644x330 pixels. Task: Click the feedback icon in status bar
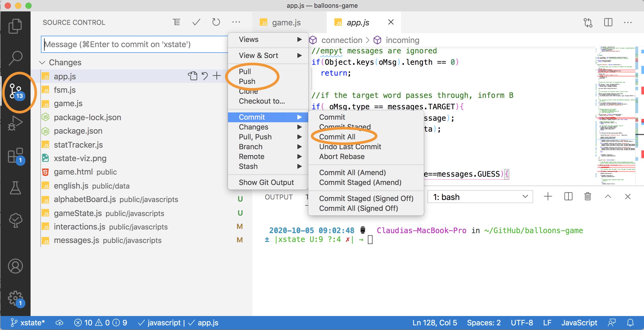(612, 323)
